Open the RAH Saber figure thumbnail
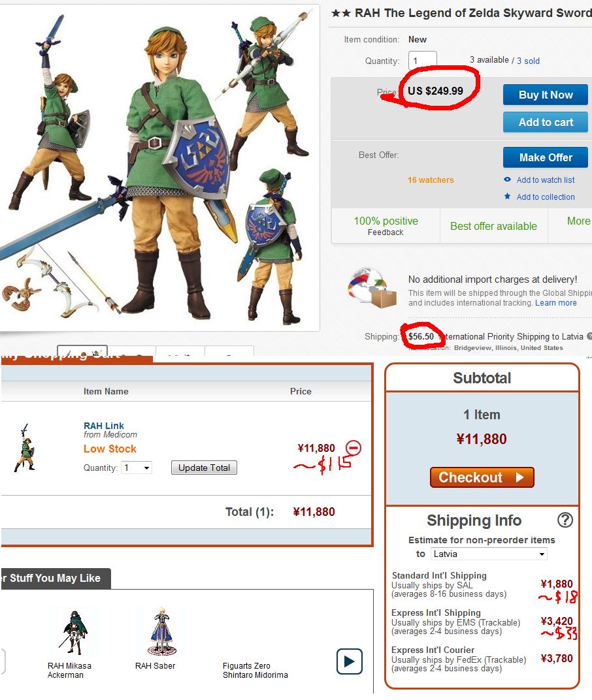 coord(162,631)
